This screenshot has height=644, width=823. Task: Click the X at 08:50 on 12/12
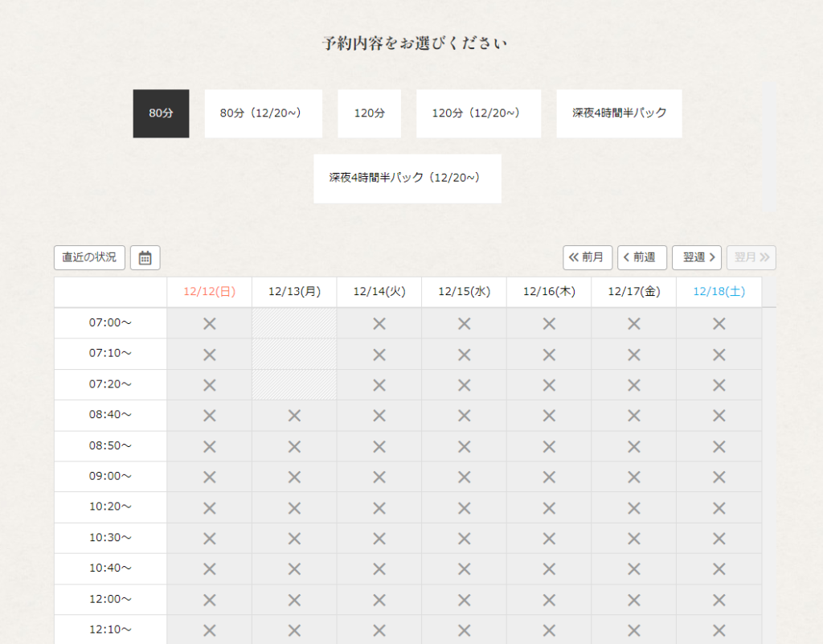click(210, 447)
